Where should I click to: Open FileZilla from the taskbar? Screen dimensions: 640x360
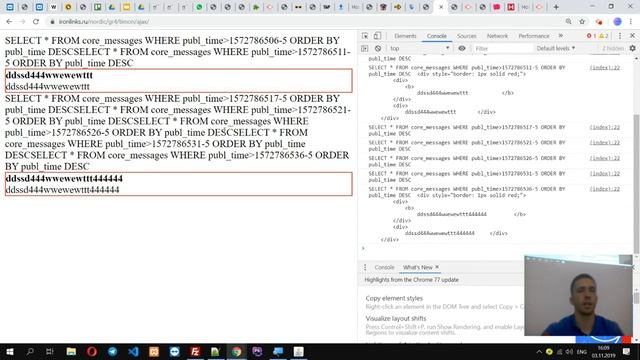coord(195,351)
